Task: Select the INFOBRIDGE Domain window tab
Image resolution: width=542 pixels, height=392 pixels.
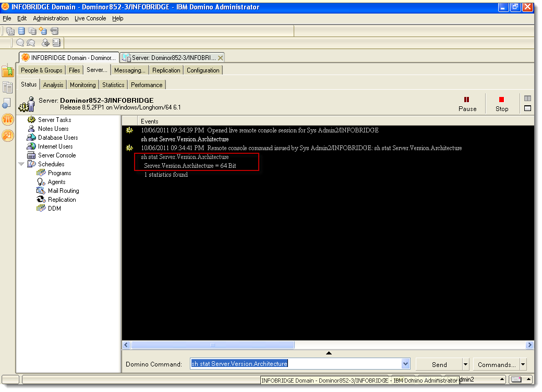Action: tap(69, 57)
